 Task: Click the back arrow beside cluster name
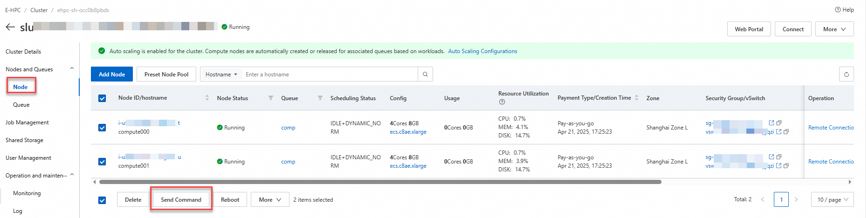click(10, 27)
